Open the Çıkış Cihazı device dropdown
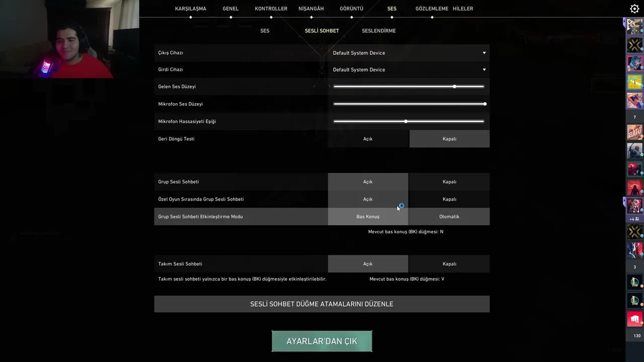The width and height of the screenshot is (644, 362). click(409, 53)
